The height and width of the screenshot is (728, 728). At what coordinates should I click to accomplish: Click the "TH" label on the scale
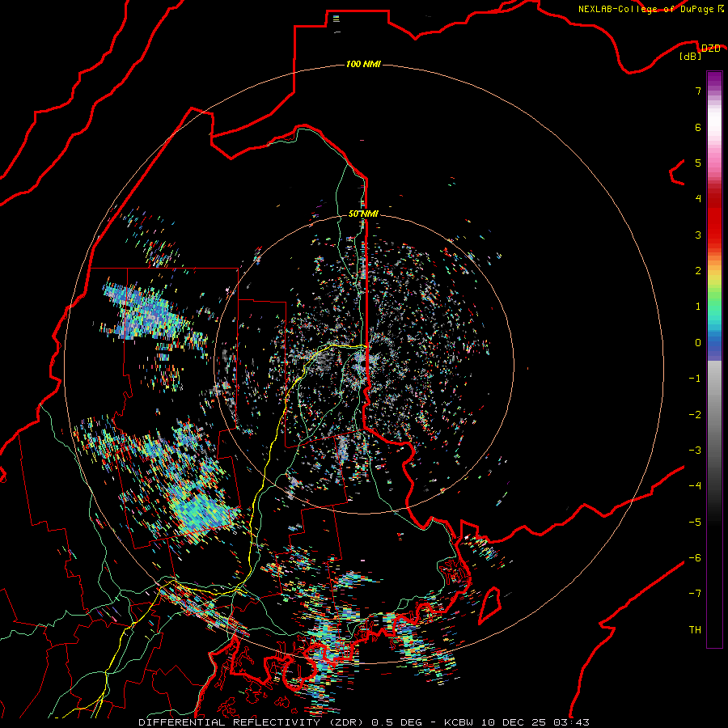click(x=695, y=630)
